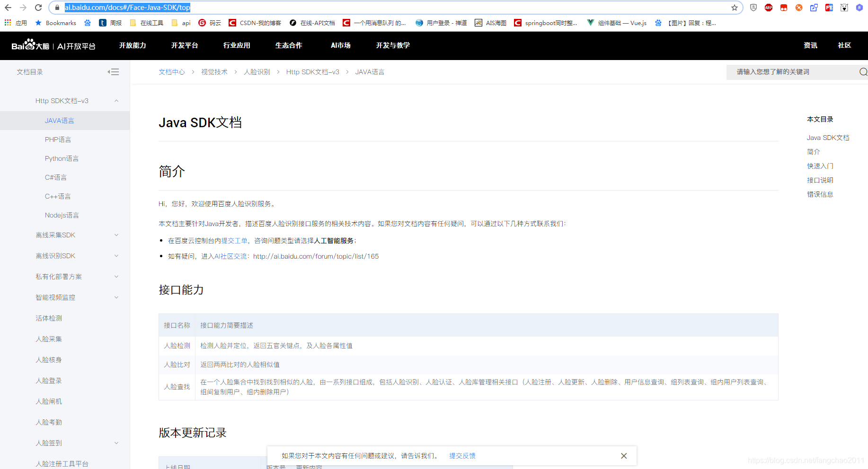Open the Adblock Plus extension icon
Image resolution: width=868 pixels, height=469 pixels.
pos(769,8)
